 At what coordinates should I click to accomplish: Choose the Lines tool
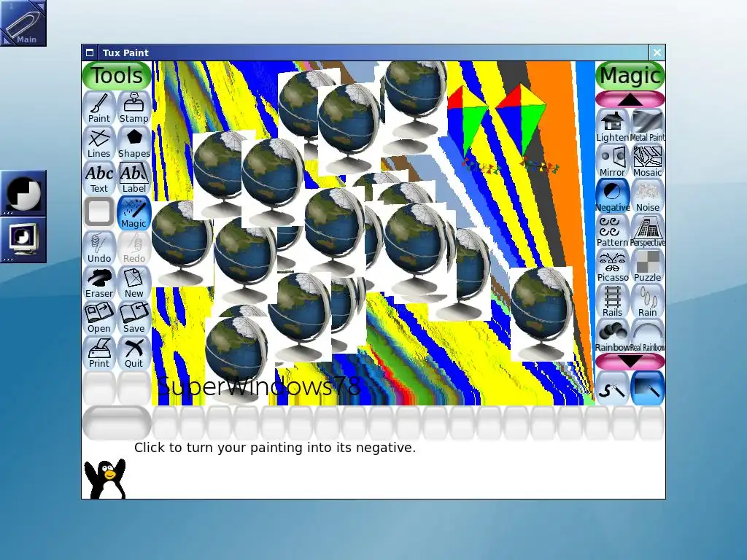[99, 143]
